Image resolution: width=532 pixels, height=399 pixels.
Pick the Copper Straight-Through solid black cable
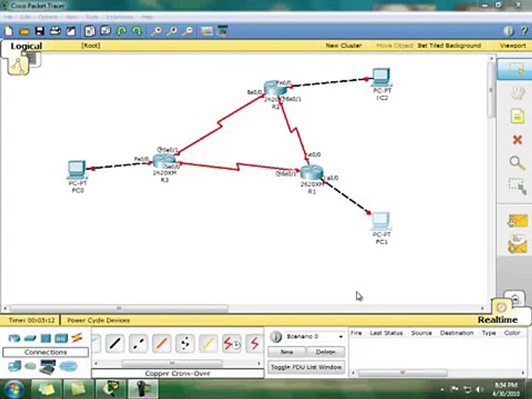(115, 344)
